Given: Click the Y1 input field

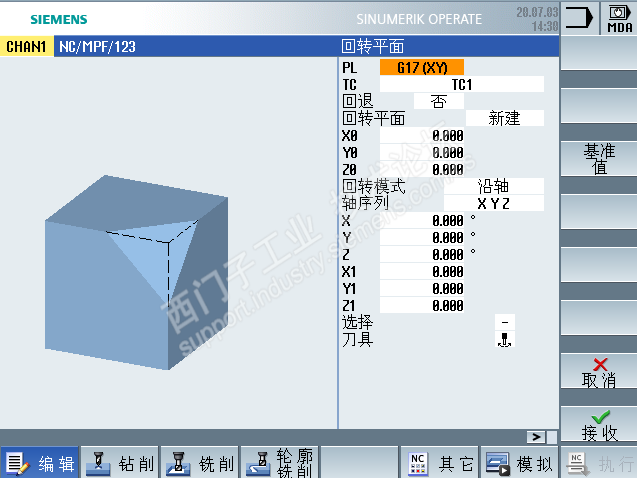Looking at the screenshot, I should point(422,288).
